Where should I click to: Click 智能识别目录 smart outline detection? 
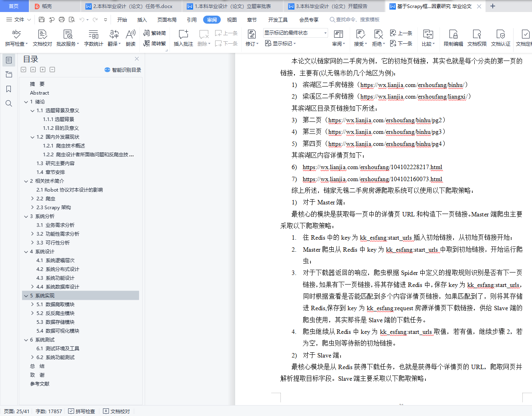pyautogui.click(x=123, y=70)
